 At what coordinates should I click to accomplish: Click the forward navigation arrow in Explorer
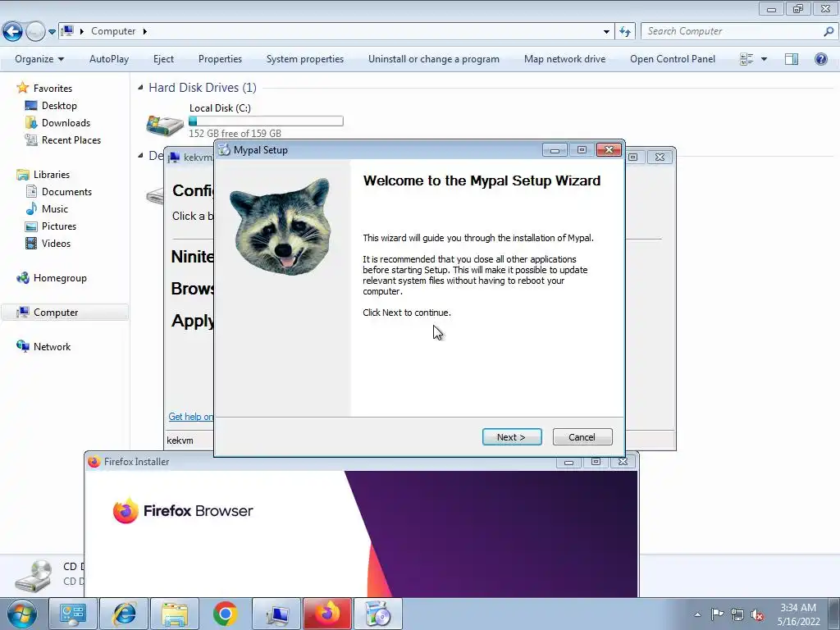tap(35, 32)
